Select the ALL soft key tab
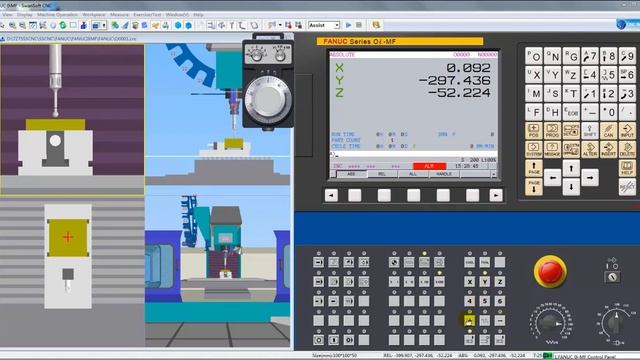Screen dimensions: 640x360 tap(413, 174)
